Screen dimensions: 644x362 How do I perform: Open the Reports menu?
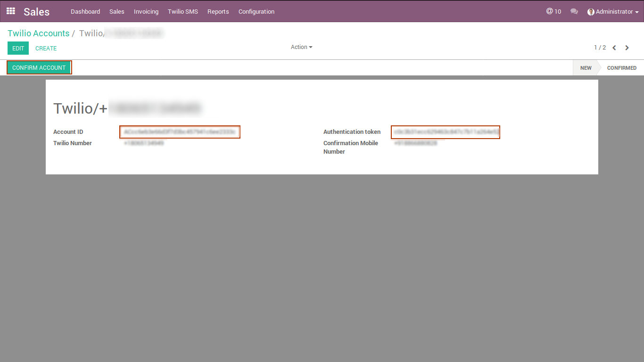pos(218,11)
